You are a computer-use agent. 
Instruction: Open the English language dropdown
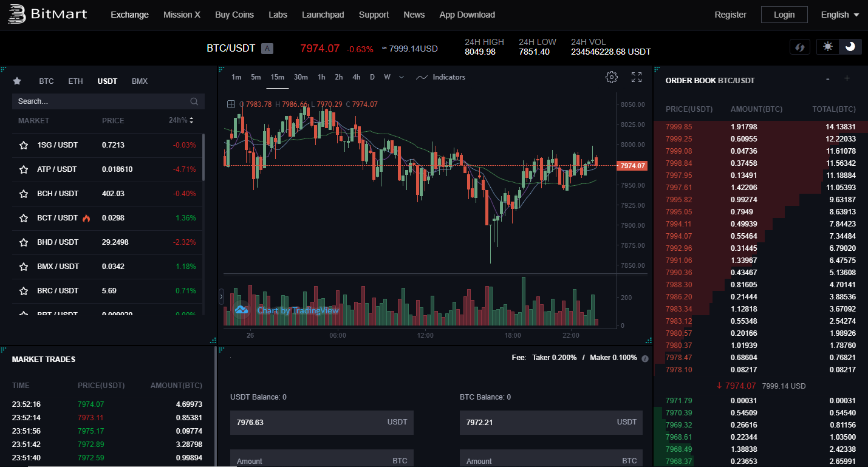pos(840,15)
